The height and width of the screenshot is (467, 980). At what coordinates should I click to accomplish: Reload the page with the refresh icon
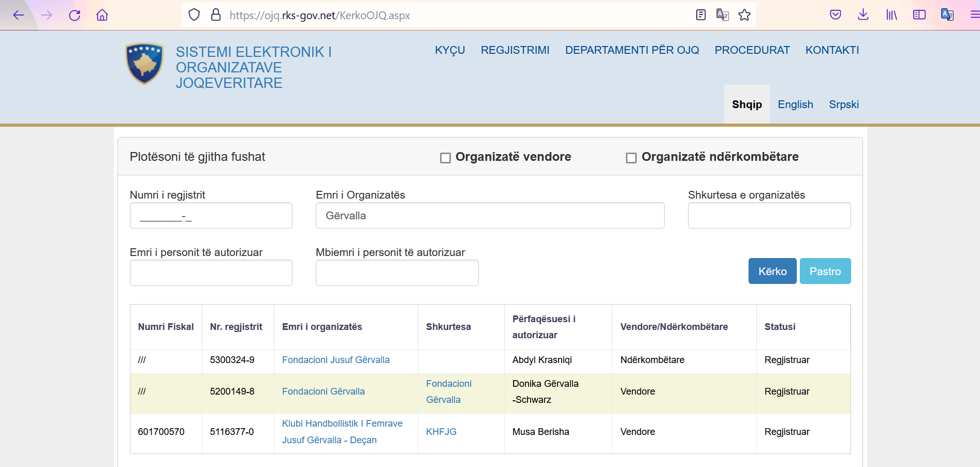click(x=75, y=15)
